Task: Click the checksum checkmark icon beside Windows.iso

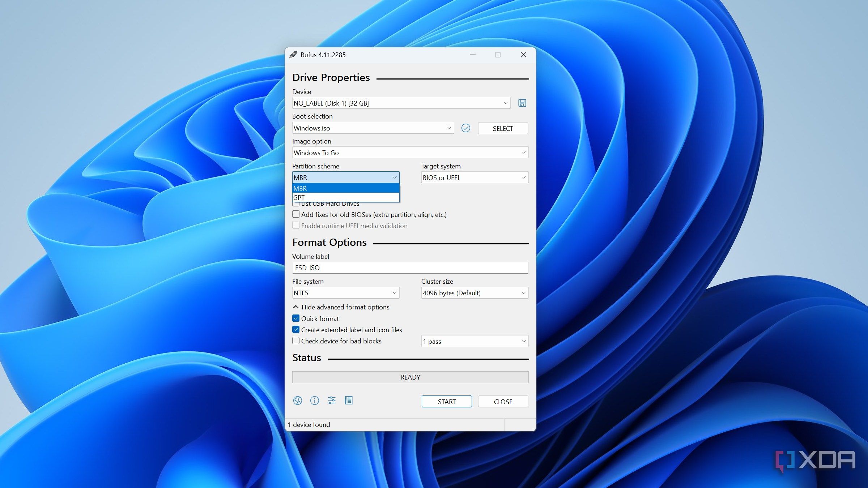Action: pyautogui.click(x=466, y=128)
